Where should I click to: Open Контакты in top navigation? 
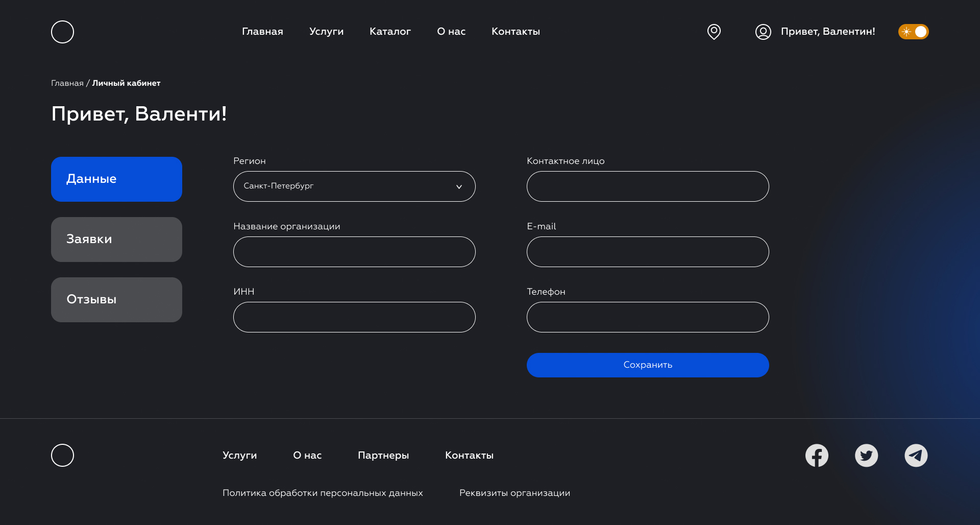516,32
